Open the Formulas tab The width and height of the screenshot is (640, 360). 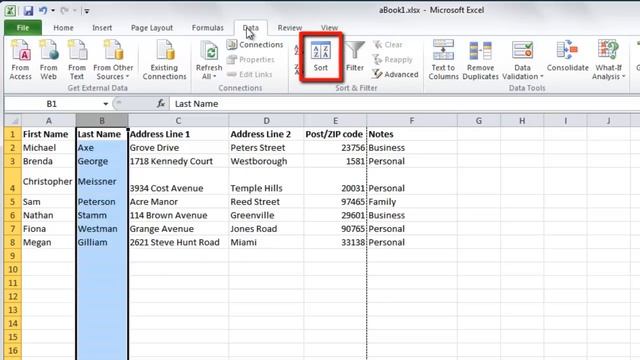point(208,28)
